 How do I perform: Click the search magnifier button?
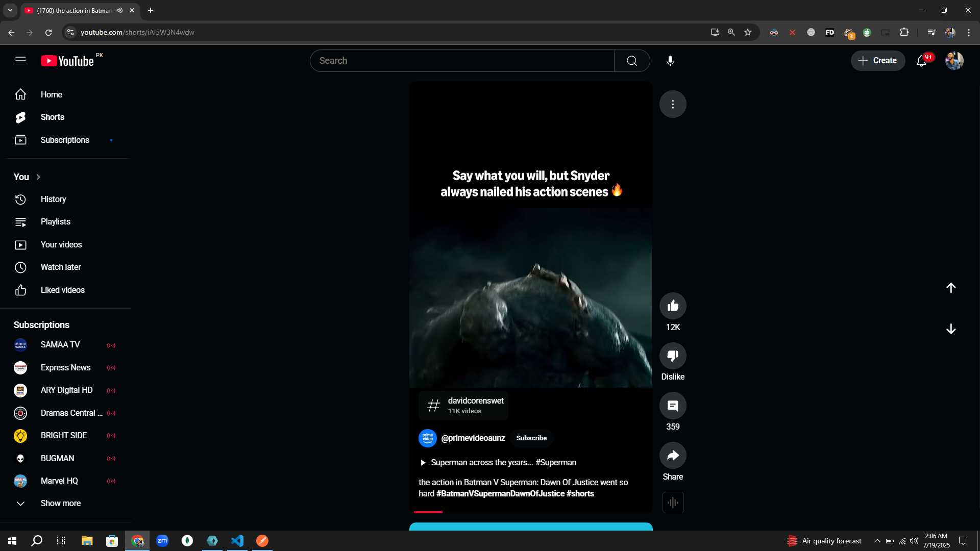(x=632, y=61)
